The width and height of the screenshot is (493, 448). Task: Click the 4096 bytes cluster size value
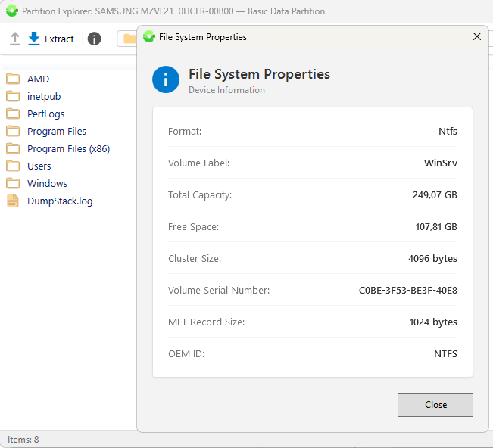[x=432, y=259]
